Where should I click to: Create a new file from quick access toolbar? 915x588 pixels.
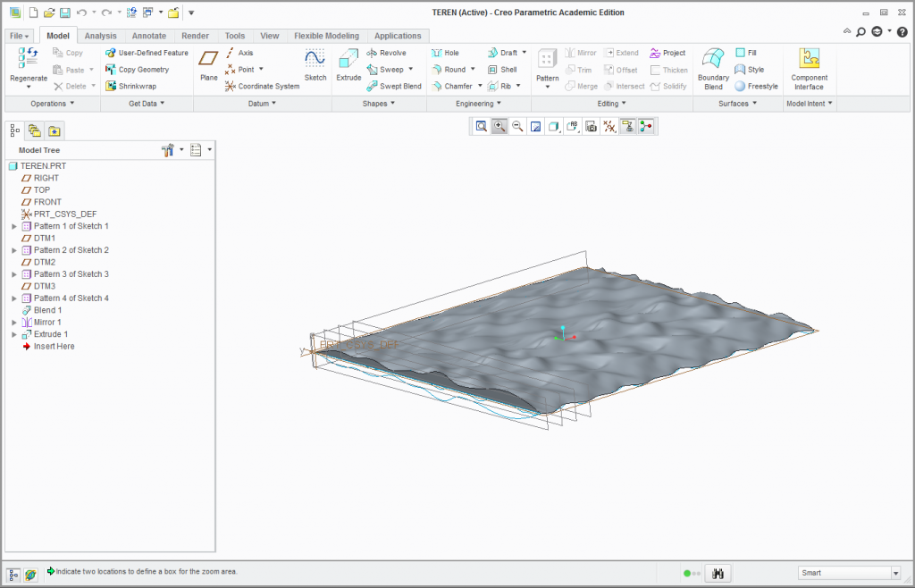click(x=34, y=13)
